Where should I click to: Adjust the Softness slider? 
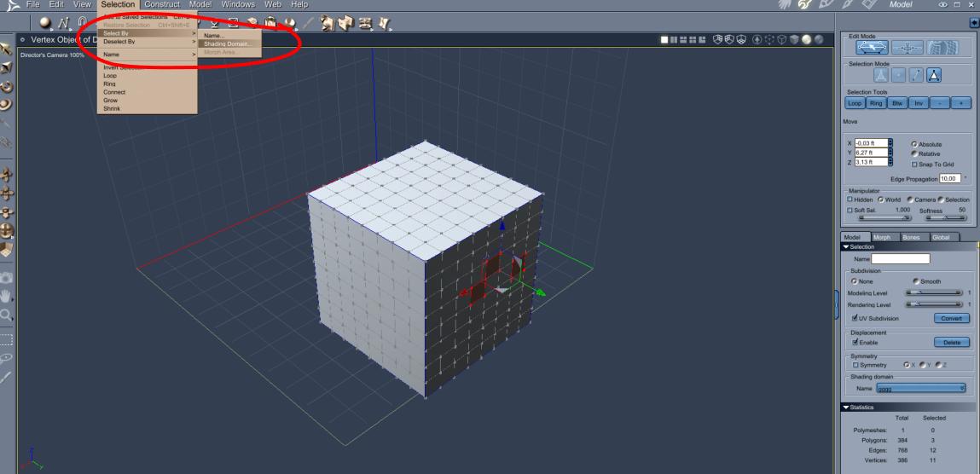point(945,218)
